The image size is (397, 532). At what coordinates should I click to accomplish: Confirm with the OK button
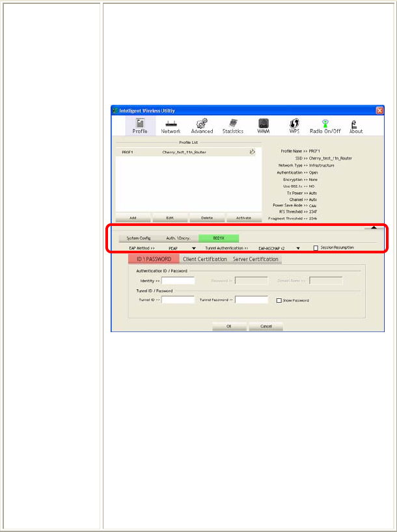tap(229, 326)
